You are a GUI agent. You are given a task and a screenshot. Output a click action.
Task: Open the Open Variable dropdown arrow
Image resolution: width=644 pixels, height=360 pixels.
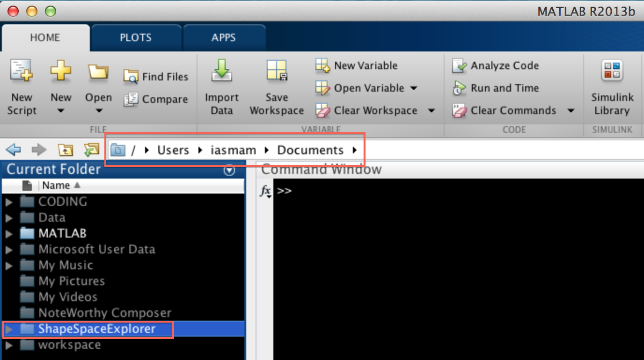click(414, 88)
